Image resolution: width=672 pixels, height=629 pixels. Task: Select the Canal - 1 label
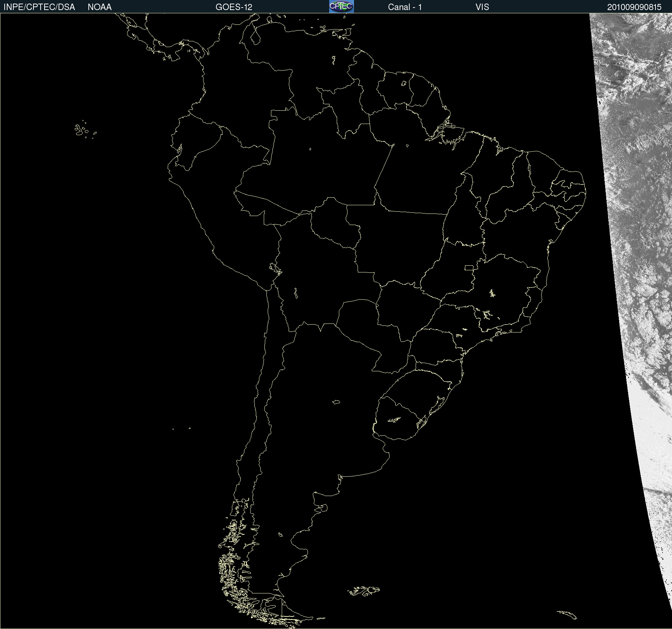pos(405,7)
